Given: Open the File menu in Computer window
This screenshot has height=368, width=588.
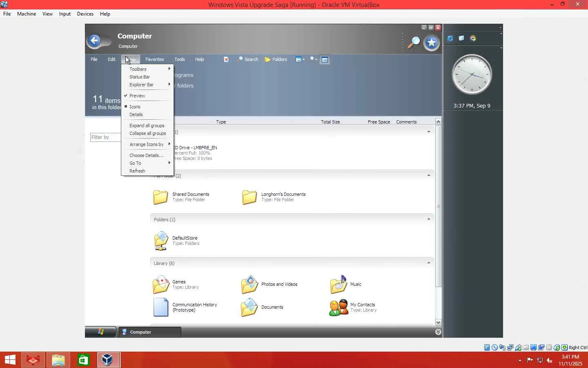Looking at the screenshot, I should pyautogui.click(x=94, y=59).
